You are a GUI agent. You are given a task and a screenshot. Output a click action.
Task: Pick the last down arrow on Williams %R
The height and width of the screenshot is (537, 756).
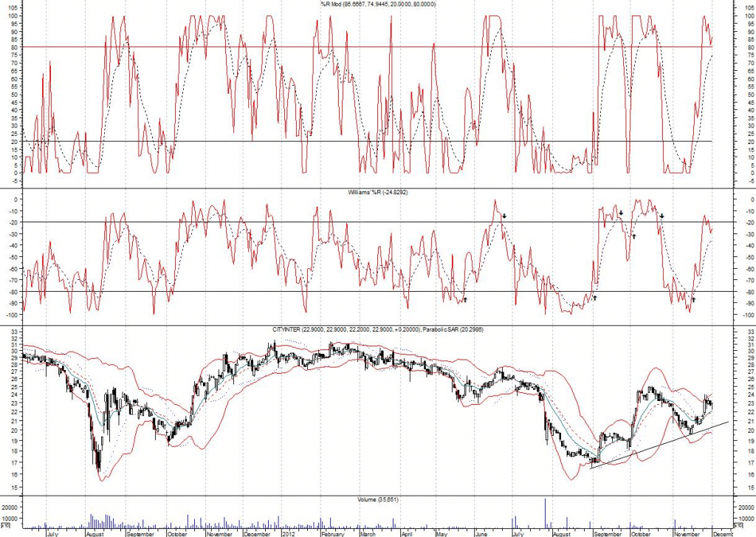pos(662,216)
